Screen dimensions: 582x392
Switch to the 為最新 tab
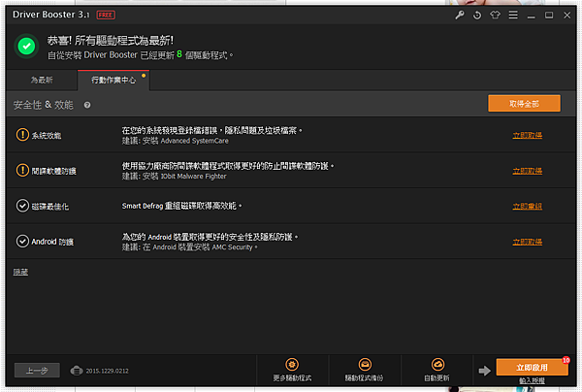[x=42, y=81]
